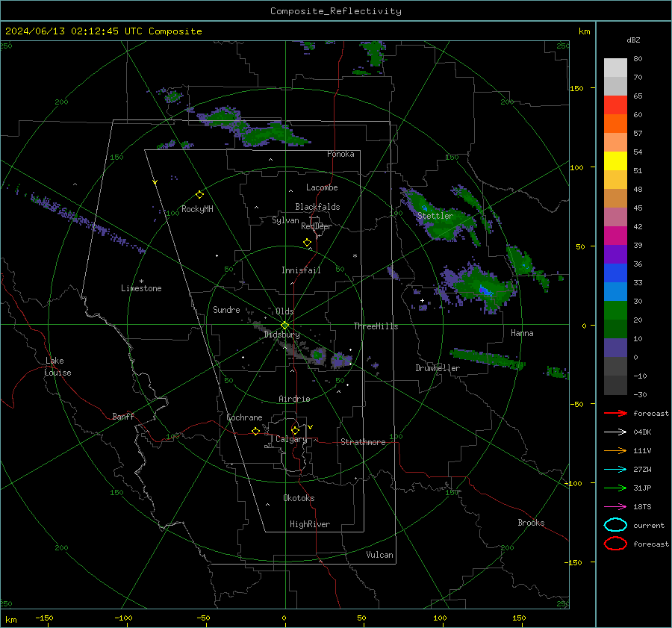The image size is (672, 628).
Task: Click the 20 dBZ green color swatch
Action: click(615, 310)
